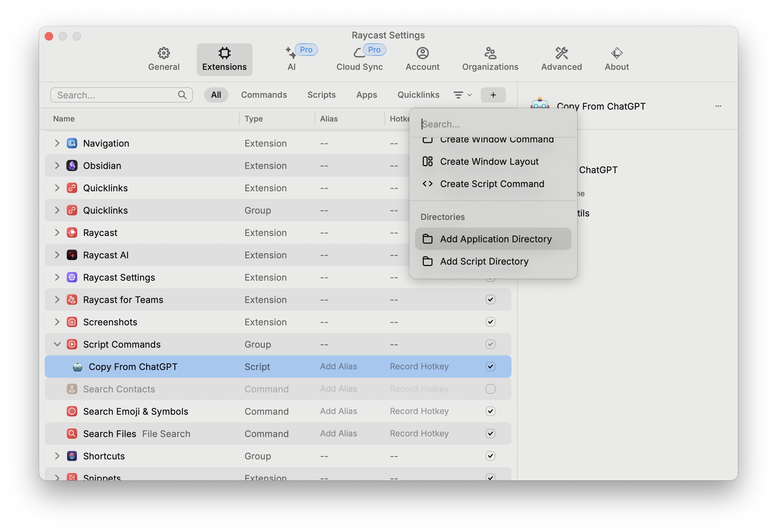Disable the Raycast for Teams checkbox
Screen dimensions: 777x532
[x=491, y=300]
